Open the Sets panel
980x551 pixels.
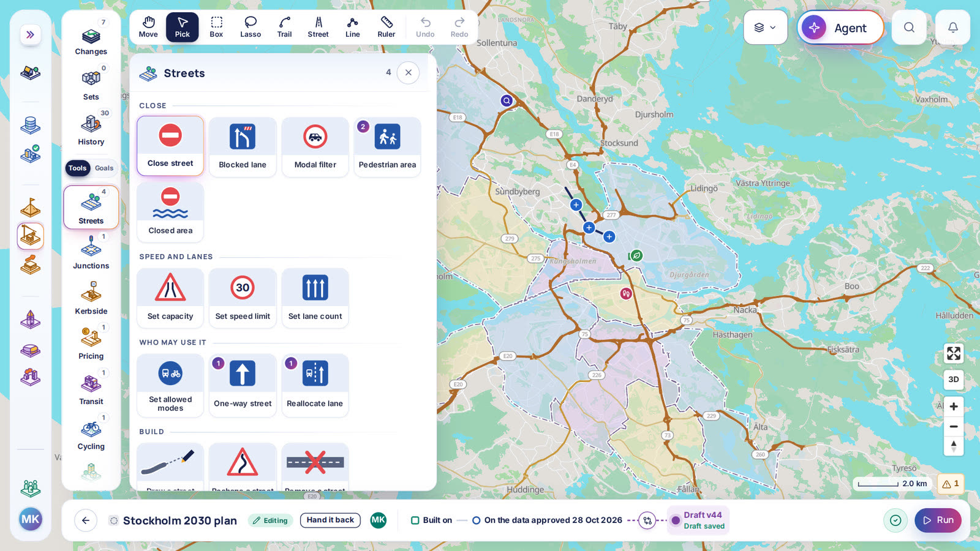[x=91, y=84]
